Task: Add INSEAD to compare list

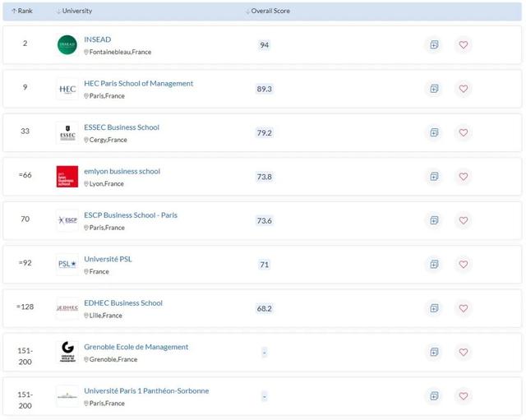Action: point(434,44)
